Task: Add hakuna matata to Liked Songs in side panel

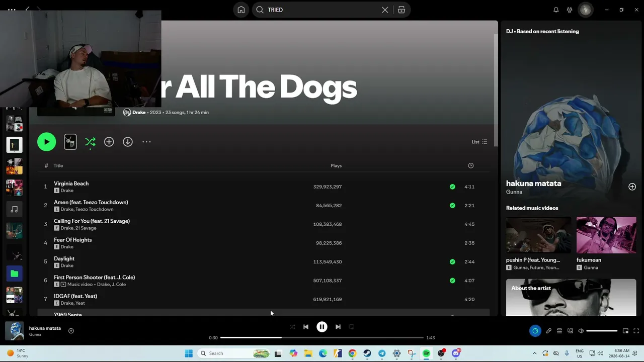Action: (x=632, y=187)
